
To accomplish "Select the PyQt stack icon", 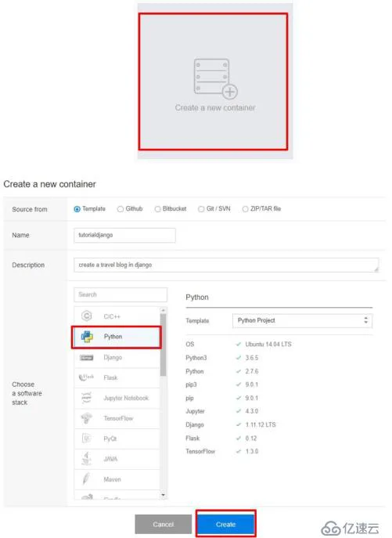I will coord(86,439).
